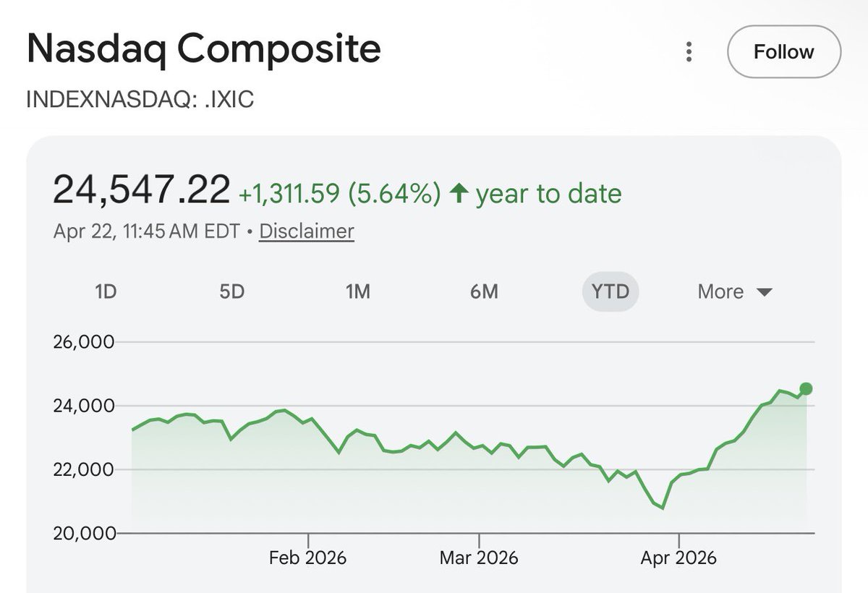Open the three-dot more options menu
This screenshot has height=593, width=868.
click(x=689, y=52)
